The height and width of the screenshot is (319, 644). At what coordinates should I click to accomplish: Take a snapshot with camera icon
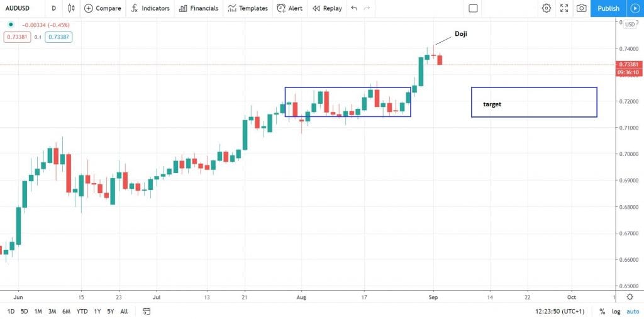581,8
